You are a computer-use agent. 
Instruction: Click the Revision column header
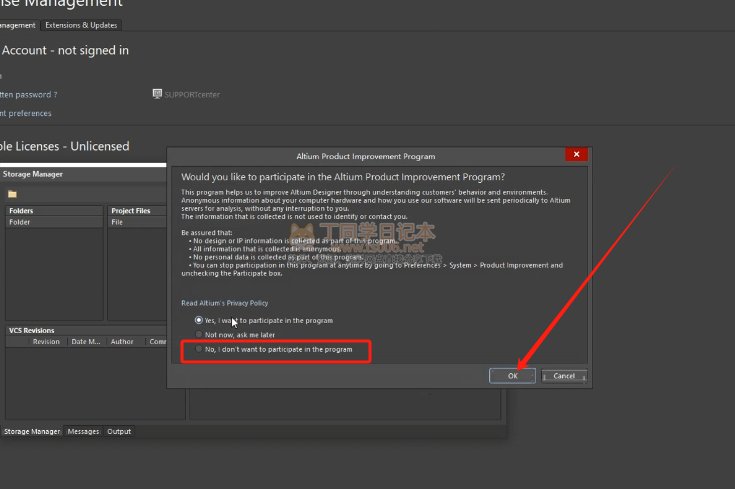point(46,341)
